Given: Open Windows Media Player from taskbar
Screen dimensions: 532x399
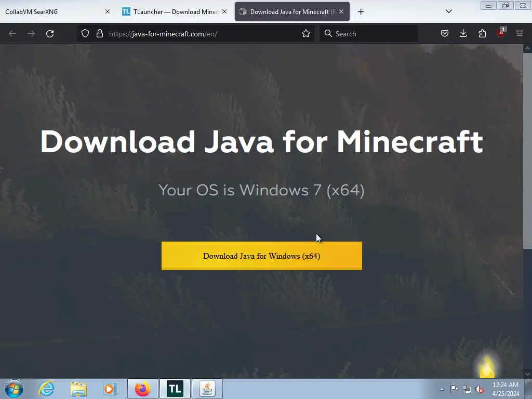Looking at the screenshot, I should [110, 389].
